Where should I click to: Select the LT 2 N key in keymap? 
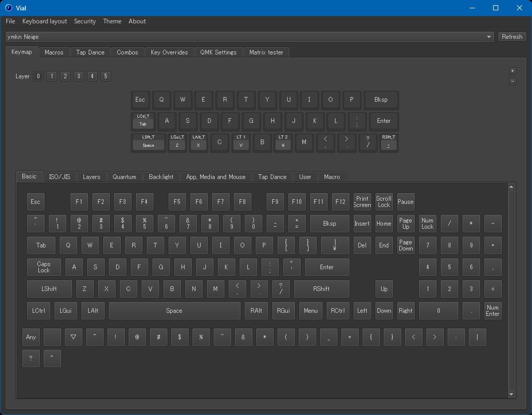tap(283, 142)
